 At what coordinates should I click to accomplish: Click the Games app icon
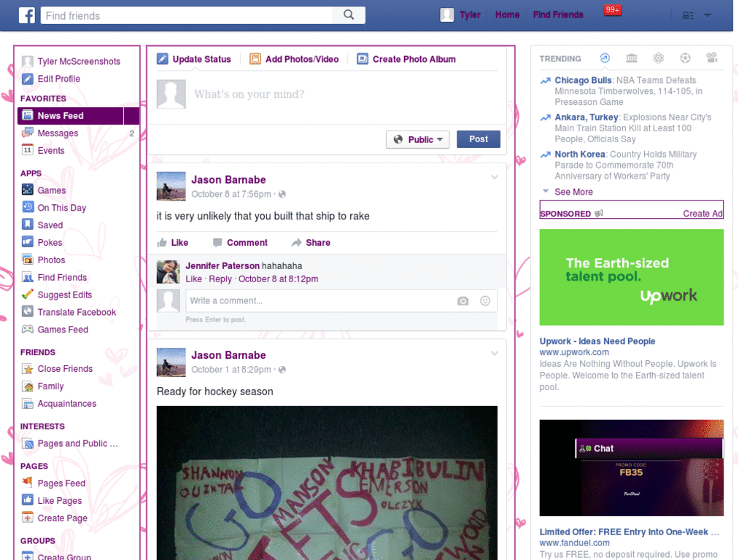click(x=28, y=190)
